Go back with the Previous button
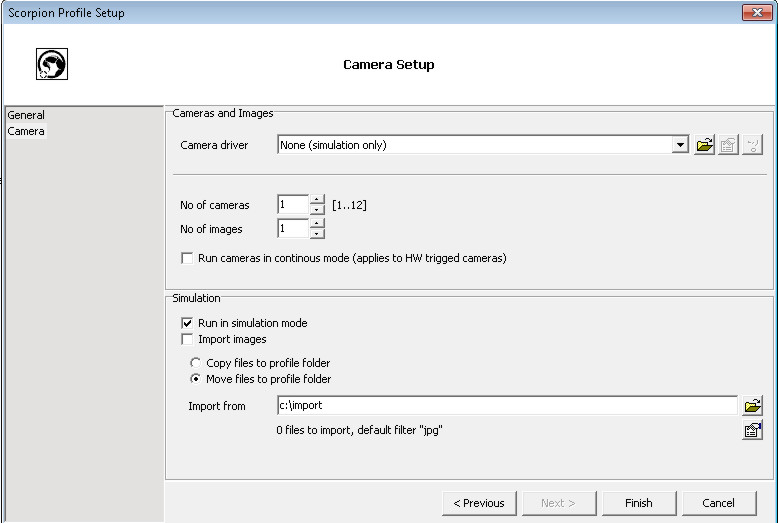Screen dimensions: 778x523 coord(479,503)
